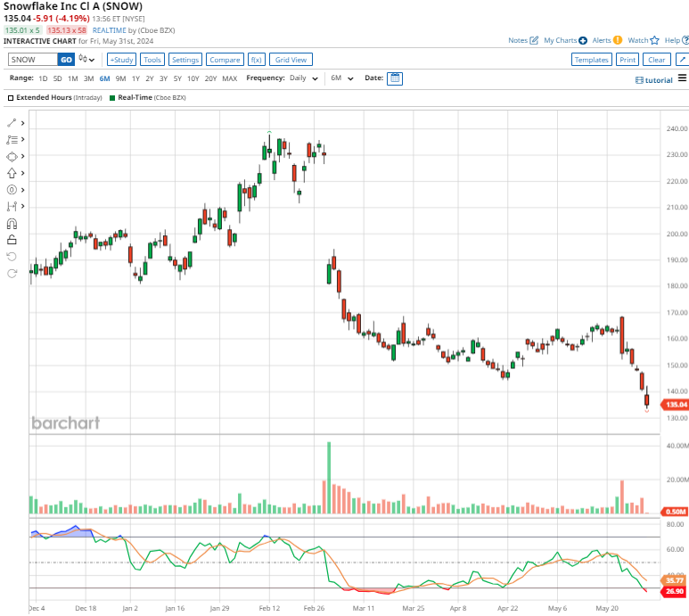The image size is (689, 616).
Task: Open the hamburger menu beside tutorial
Action: [682, 78]
